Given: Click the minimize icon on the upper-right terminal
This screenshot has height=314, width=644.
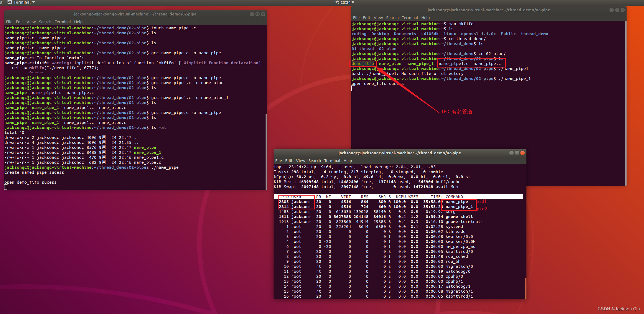Looking at the screenshot, I should pyautogui.click(x=611, y=10).
